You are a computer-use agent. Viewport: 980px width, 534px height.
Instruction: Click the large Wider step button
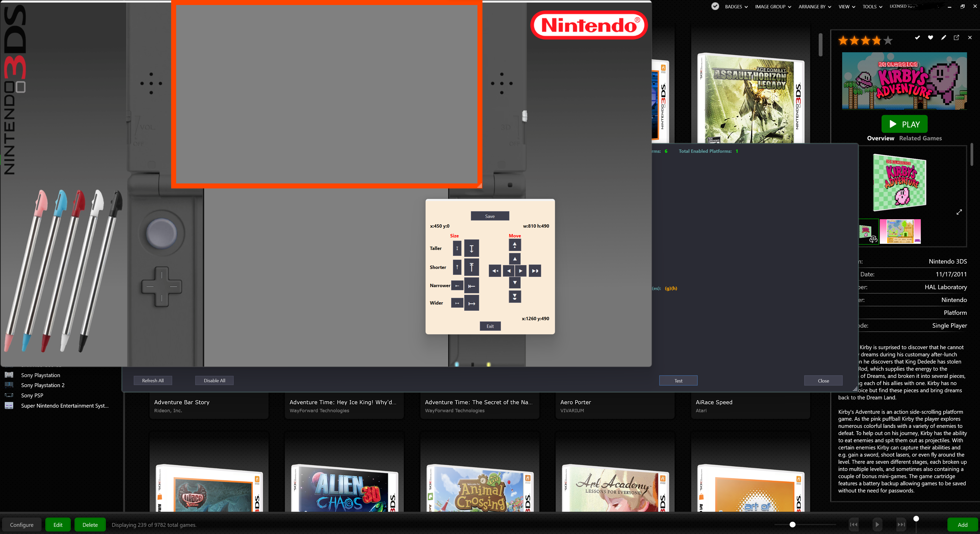pos(471,303)
